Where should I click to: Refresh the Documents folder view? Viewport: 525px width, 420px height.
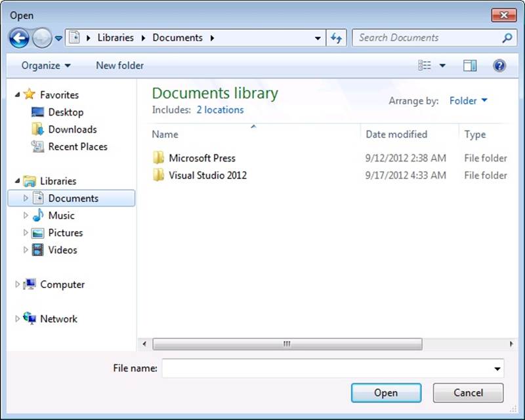click(336, 38)
